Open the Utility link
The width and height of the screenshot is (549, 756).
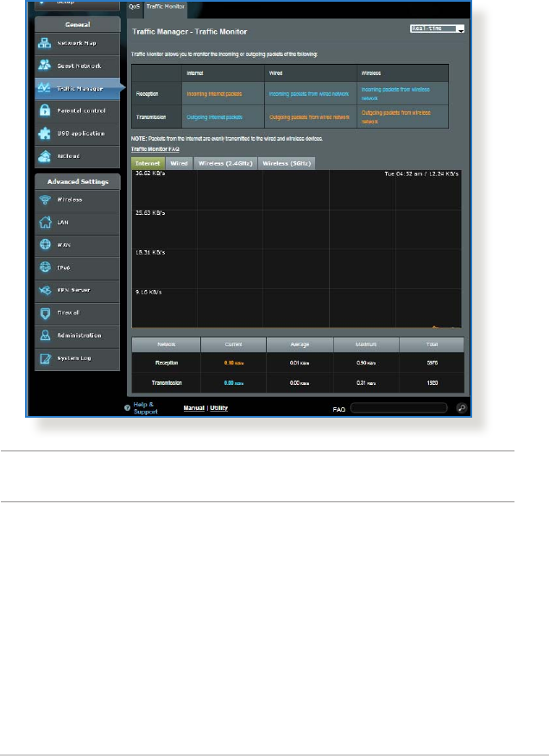point(219,408)
